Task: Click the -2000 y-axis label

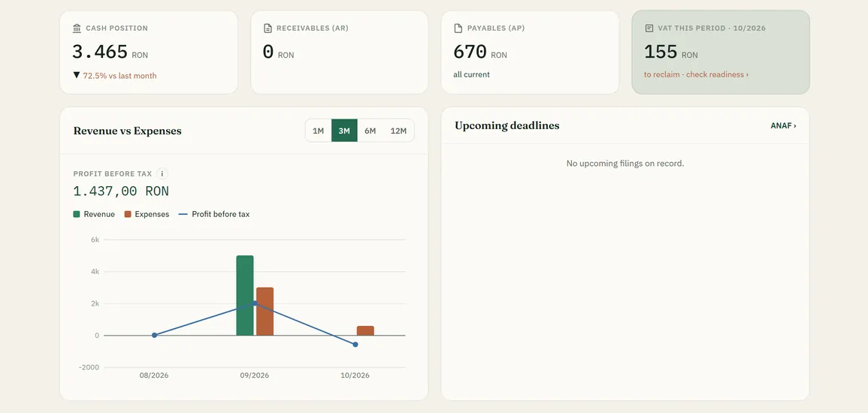Action: (x=89, y=368)
